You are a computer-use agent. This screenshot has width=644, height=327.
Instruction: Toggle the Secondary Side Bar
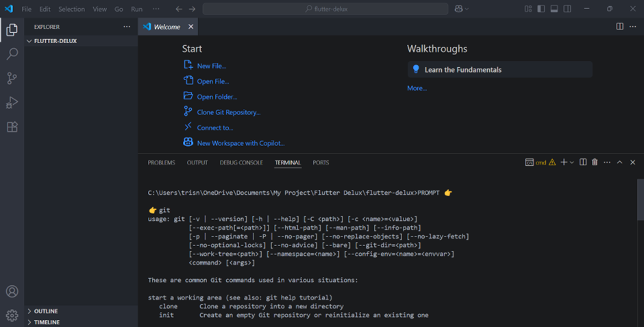[x=567, y=9]
